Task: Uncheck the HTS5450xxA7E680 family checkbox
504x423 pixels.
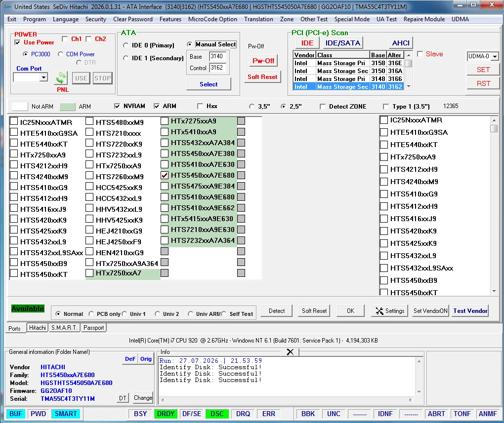Action: (x=164, y=175)
